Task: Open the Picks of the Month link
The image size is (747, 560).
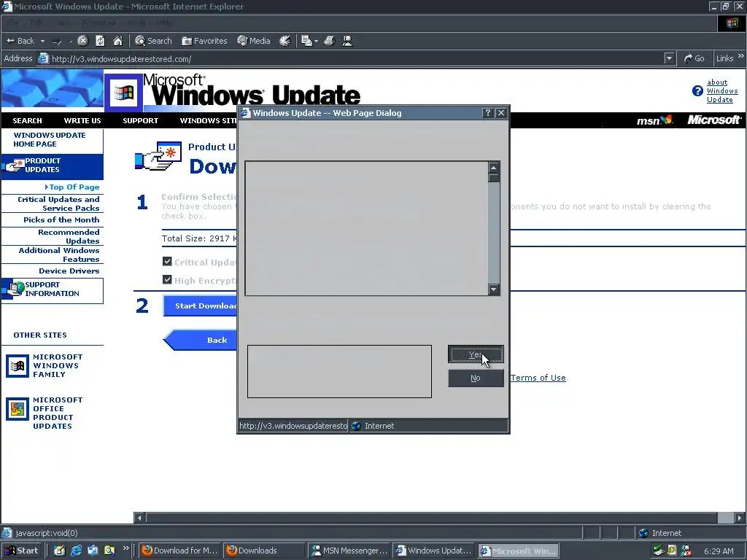Action: point(61,219)
